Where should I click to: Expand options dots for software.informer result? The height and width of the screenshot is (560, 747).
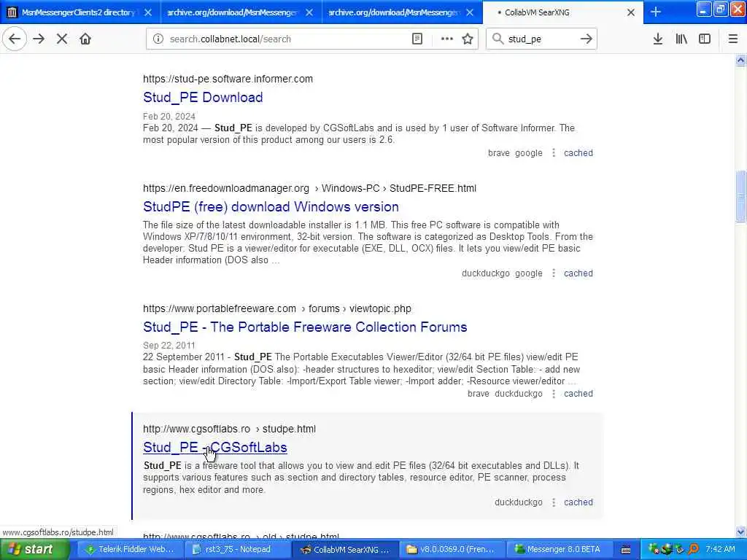[x=554, y=153]
